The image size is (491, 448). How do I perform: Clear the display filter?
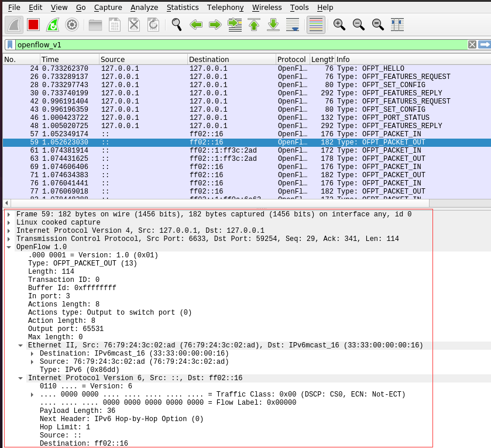point(472,44)
